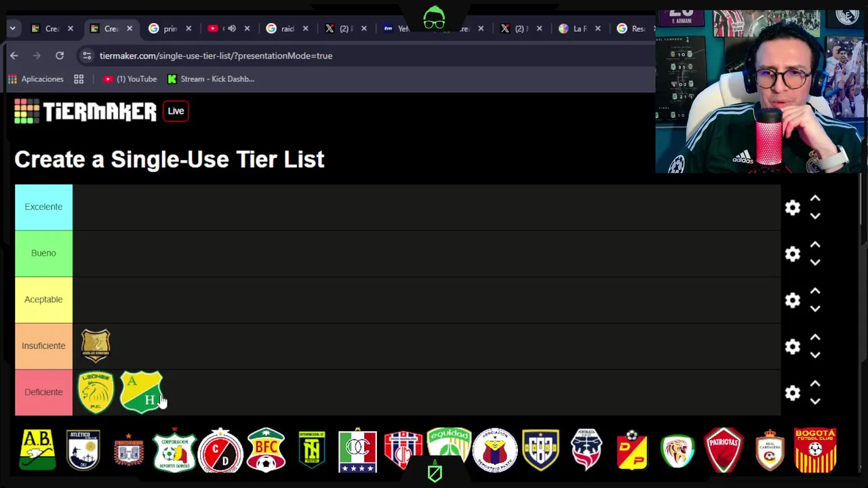Screen dimensions: 868x488
Task: Select the Atlético Cali shield logo
Action: point(83,449)
